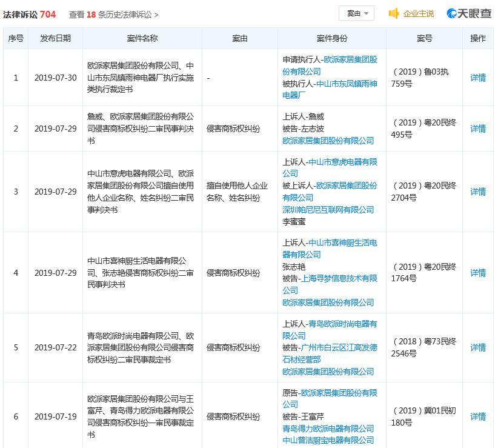Click 被告-左志波 party text
The image size is (498, 448).
pos(304,129)
